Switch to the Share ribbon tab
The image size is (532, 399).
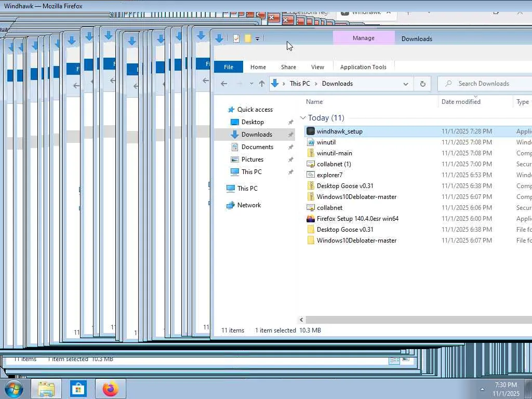(x=288, y=67)
